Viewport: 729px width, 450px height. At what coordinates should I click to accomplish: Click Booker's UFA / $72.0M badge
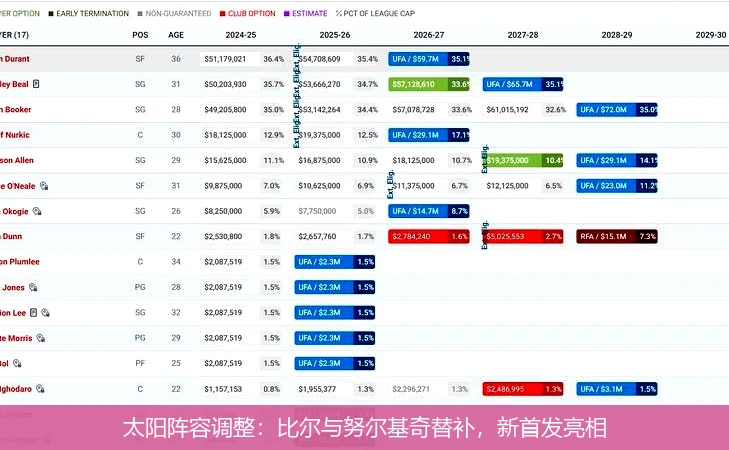616,110
